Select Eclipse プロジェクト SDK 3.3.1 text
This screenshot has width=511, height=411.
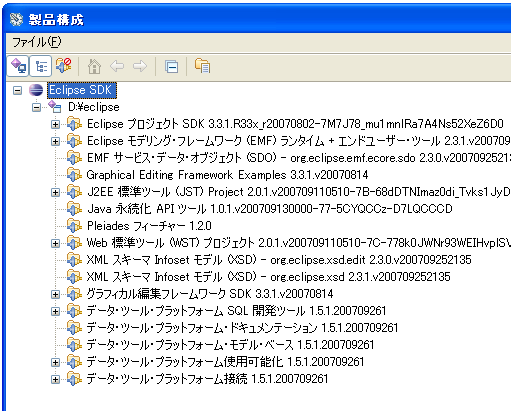(x=295, y=124)
